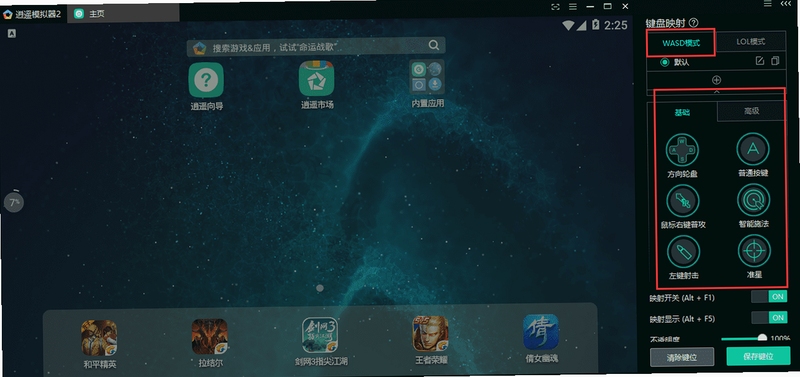Image resolution: width=800 pixels, height=377 pixels.
Task: Click the home screen page indicator dot
Action: (x=320, y=288)
